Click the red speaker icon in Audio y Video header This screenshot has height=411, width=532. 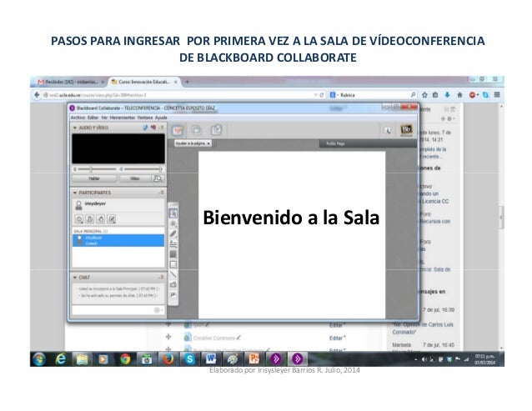[153, 128]
